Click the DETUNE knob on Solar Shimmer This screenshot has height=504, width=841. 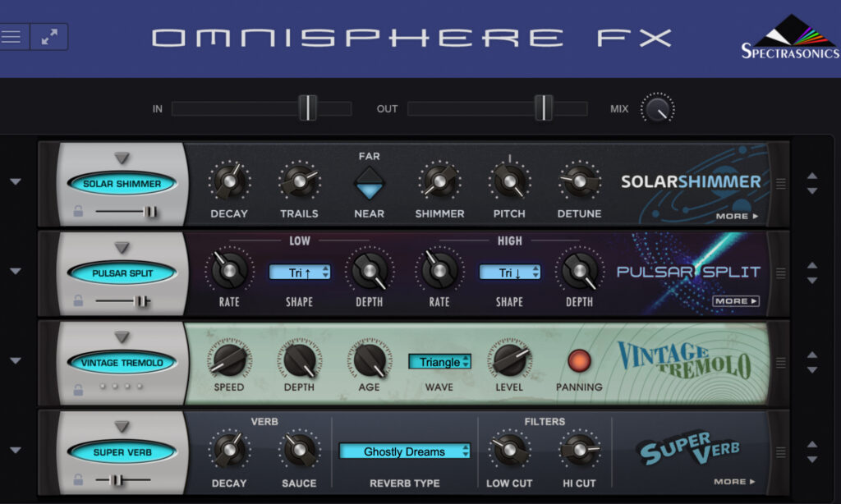pyautogui.click(x=579, y=182)
